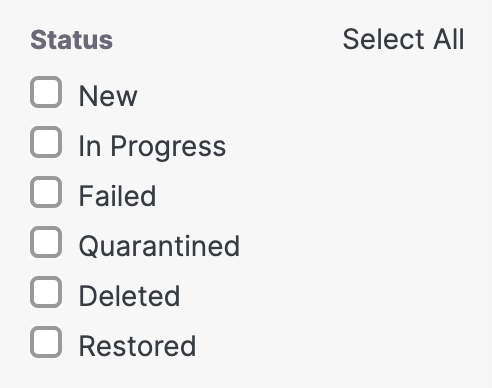This screenshot has width=492, height=388.
Task: Filter by Quarantined status using its box
Action: pos(46,242)
